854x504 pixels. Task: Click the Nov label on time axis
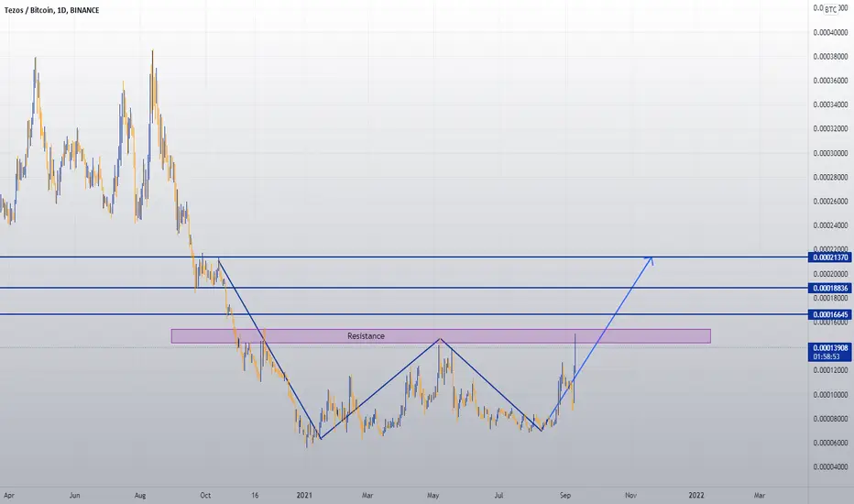[x=630, y=495]
